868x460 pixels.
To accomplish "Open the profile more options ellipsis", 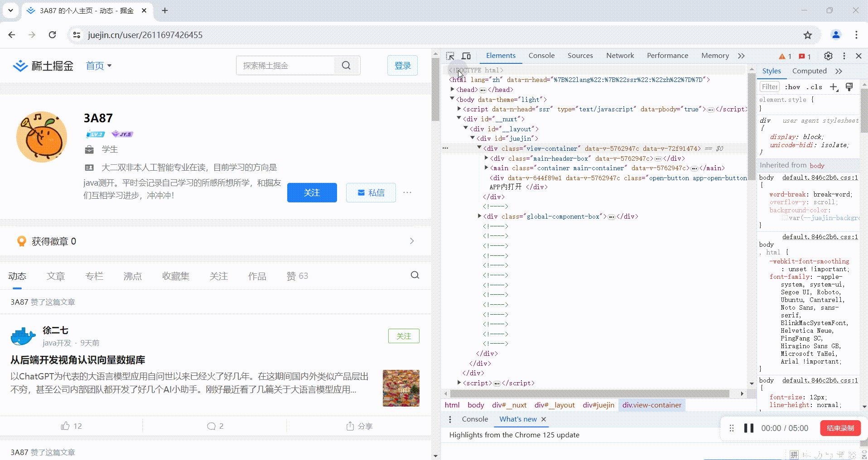I will [407, 192].
